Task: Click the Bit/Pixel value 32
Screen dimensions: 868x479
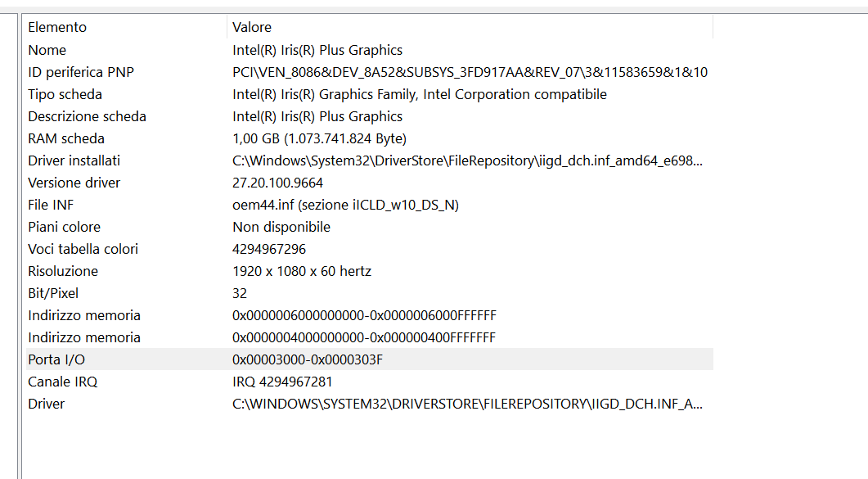Action: pyautogui.click(x=240, y=293)
